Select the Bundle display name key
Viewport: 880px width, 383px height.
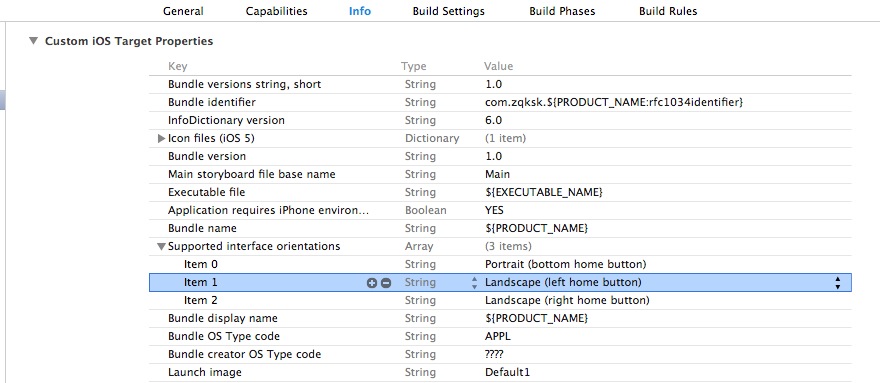(x=223, y=318)
